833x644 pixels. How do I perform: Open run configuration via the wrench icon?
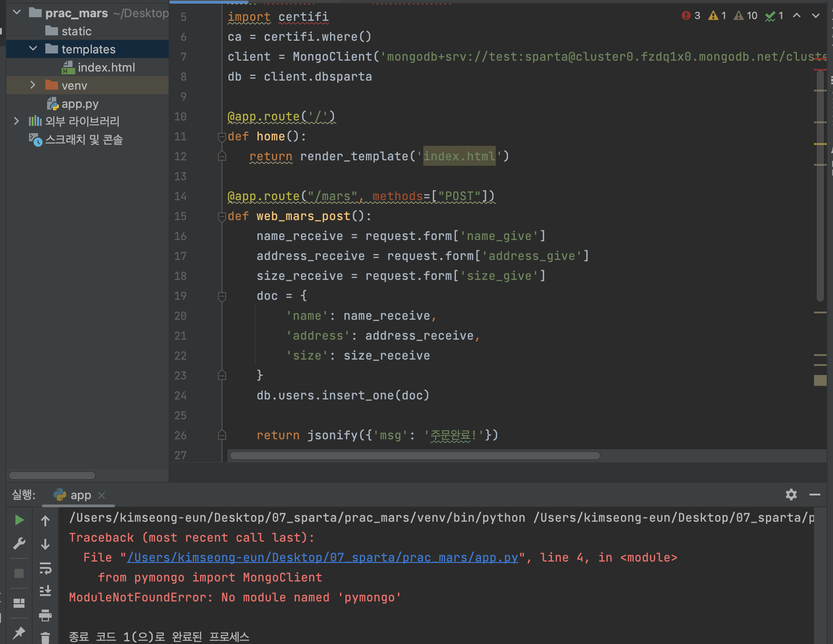[19, 543]
